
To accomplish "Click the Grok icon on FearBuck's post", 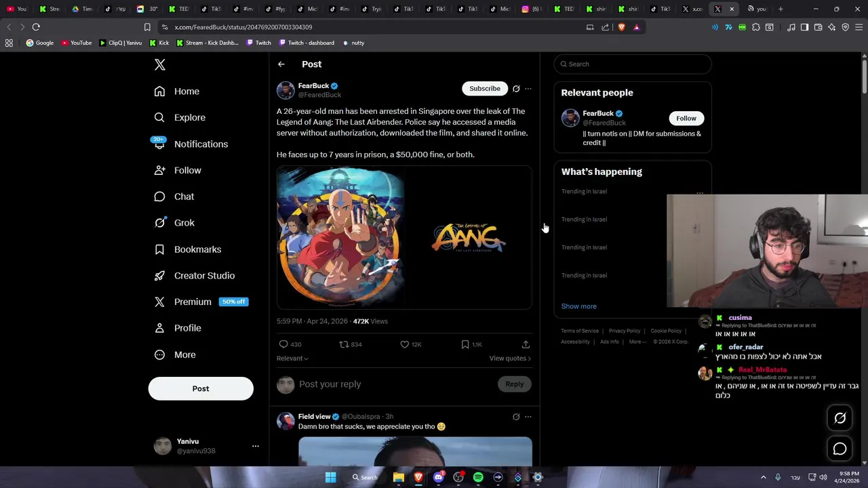I will click(x=516, y=89).
